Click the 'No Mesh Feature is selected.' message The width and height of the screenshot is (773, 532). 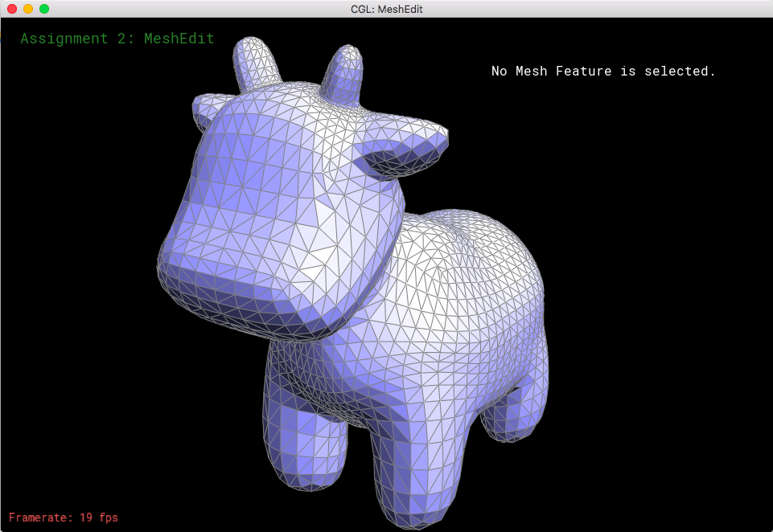(603, 71)
